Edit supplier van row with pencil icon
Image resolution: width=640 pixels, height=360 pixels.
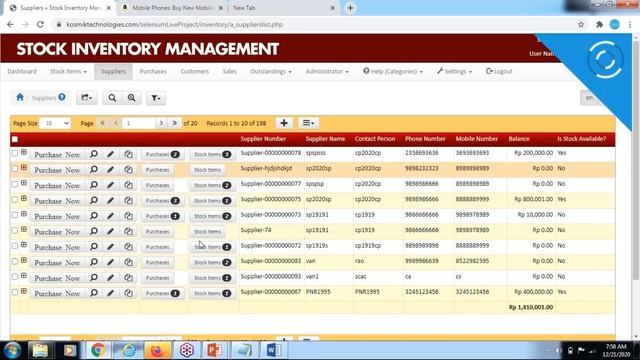point(111,262)
